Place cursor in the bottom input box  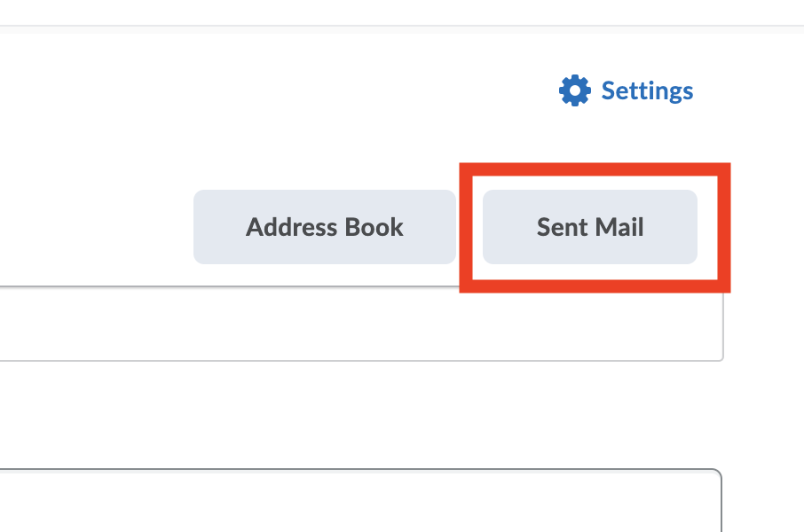[355, 502]
